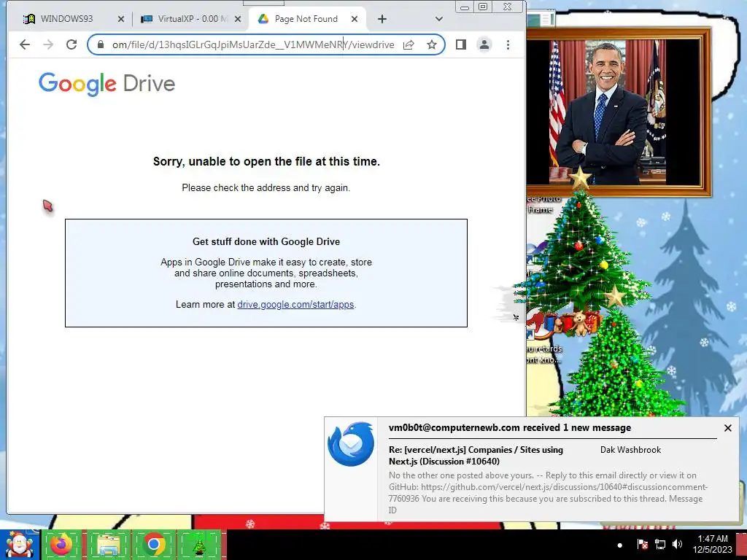Expand the tab search chevron
The width and height of the screenshot is (747, 560).
(438, 19)
